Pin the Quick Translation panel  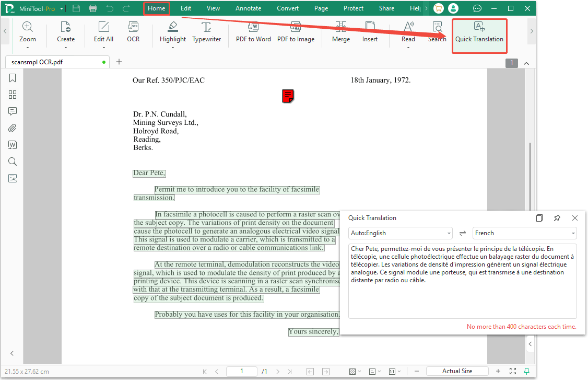[557, 217]
